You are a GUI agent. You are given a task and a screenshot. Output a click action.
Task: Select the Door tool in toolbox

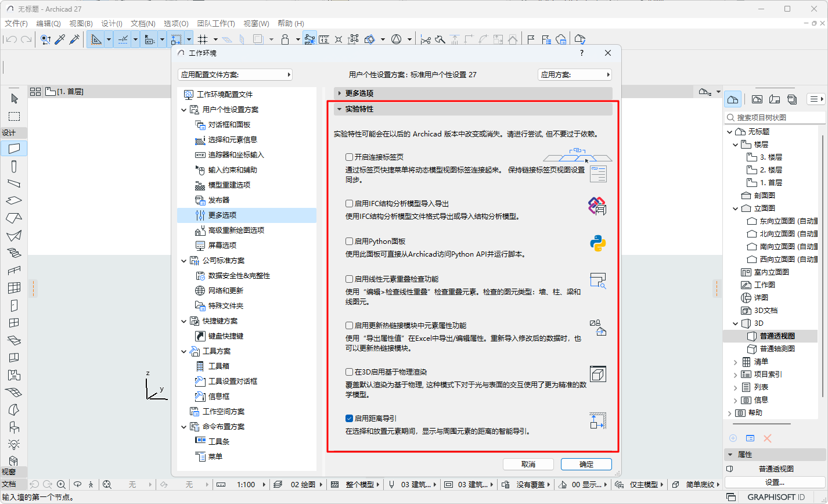[15, 305]
